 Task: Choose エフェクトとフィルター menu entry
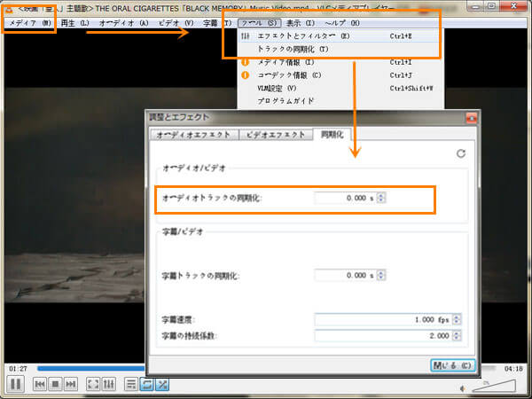tap(340, 36)
